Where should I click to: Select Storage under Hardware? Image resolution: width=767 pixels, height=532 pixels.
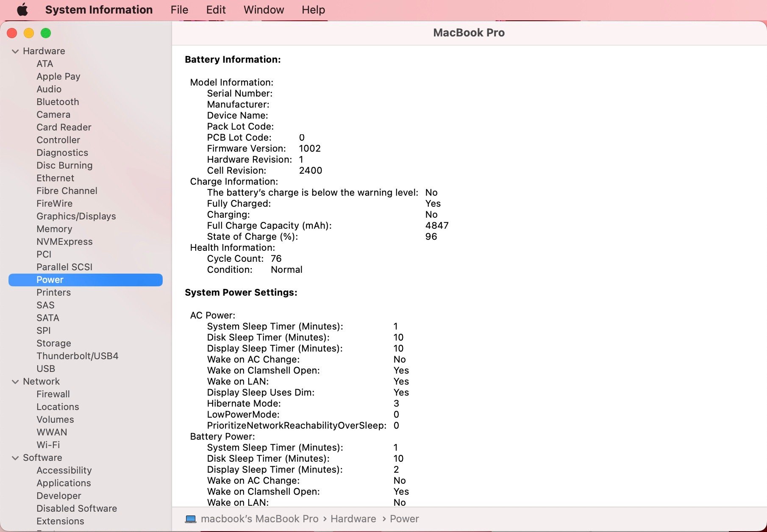tap(54, 344)
